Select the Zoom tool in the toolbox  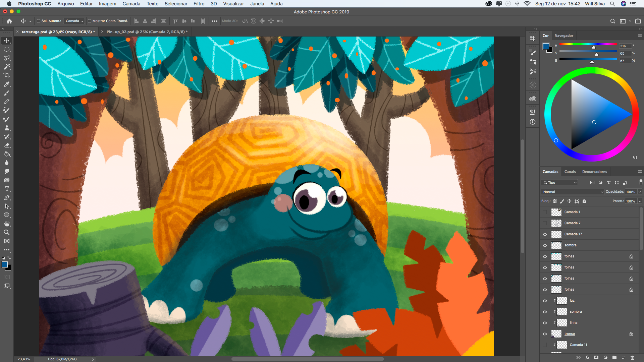click(7, 232)
